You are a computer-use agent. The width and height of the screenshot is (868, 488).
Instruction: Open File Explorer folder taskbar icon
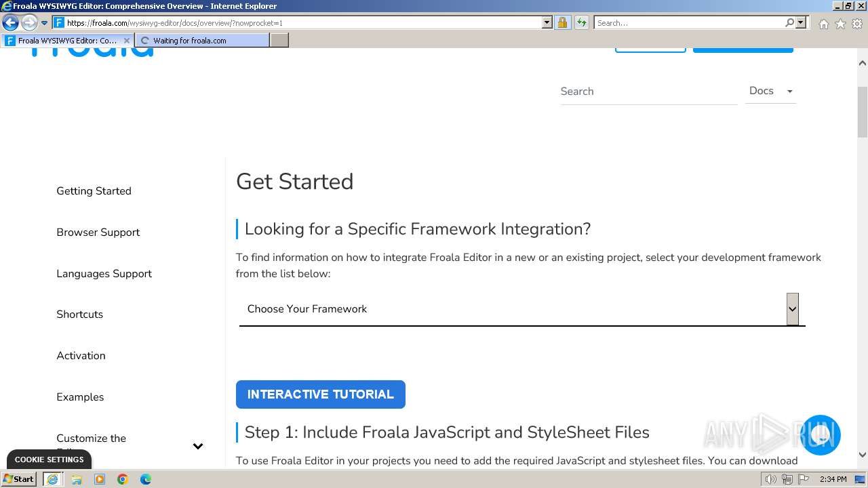point(77,479)
